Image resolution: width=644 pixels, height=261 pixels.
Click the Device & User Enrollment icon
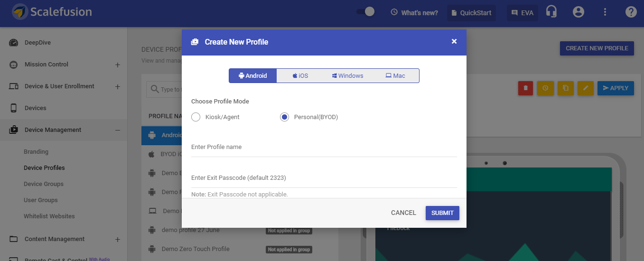click(14, 86)
